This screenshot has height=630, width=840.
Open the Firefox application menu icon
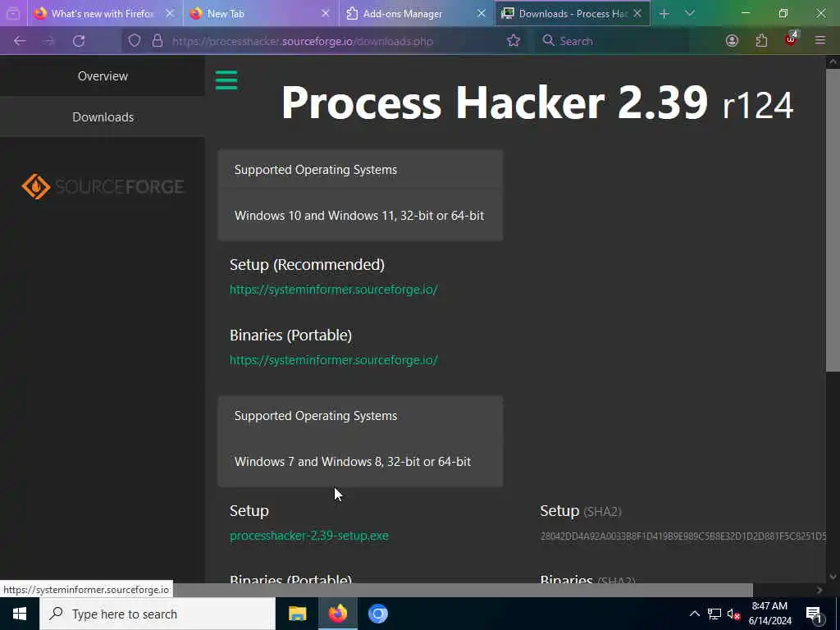(819, 41)
